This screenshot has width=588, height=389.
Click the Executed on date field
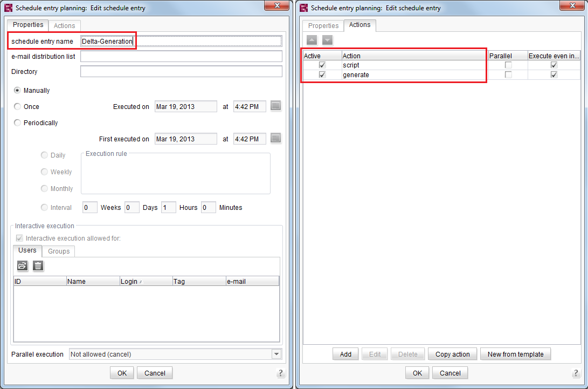(185, 106)
